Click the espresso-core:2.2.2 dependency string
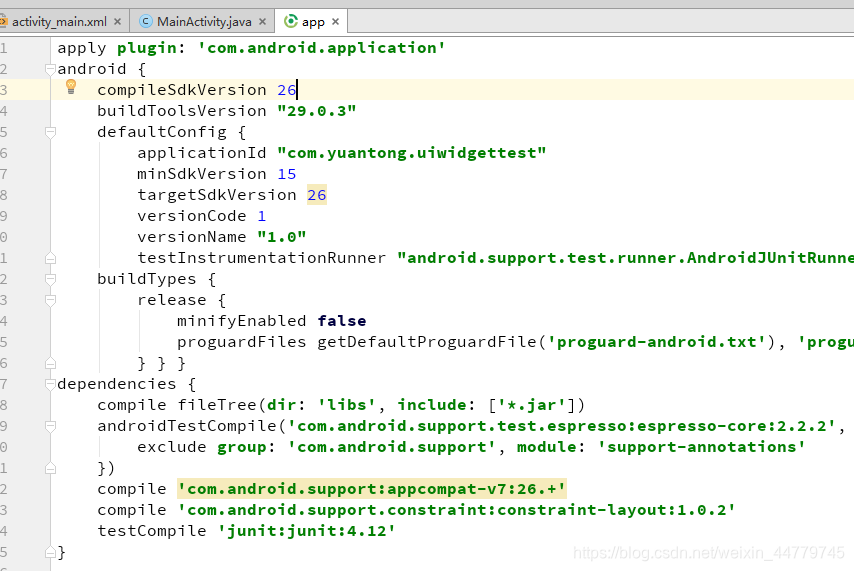Image resolution: width=854 pixels, height=571 pixels. coord(561,426)
